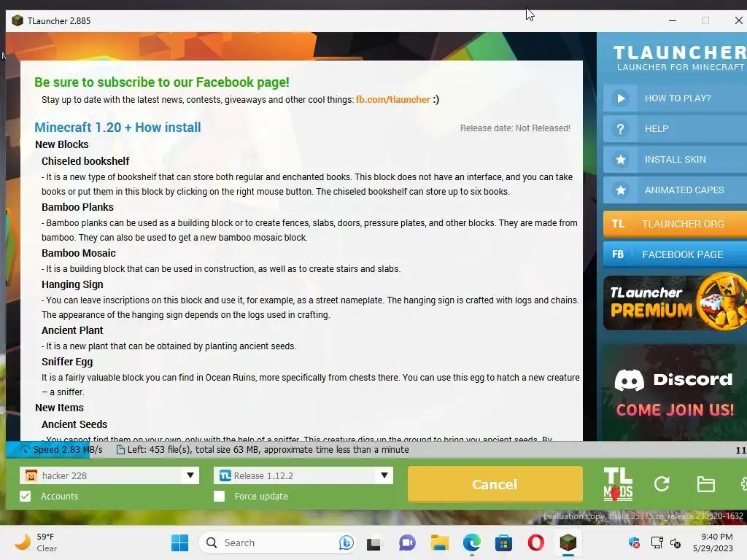Screen dimensions: 747x560
Task: Cancel the download with Cancel button
Action: pyautogui.click(x=495, y=484)
